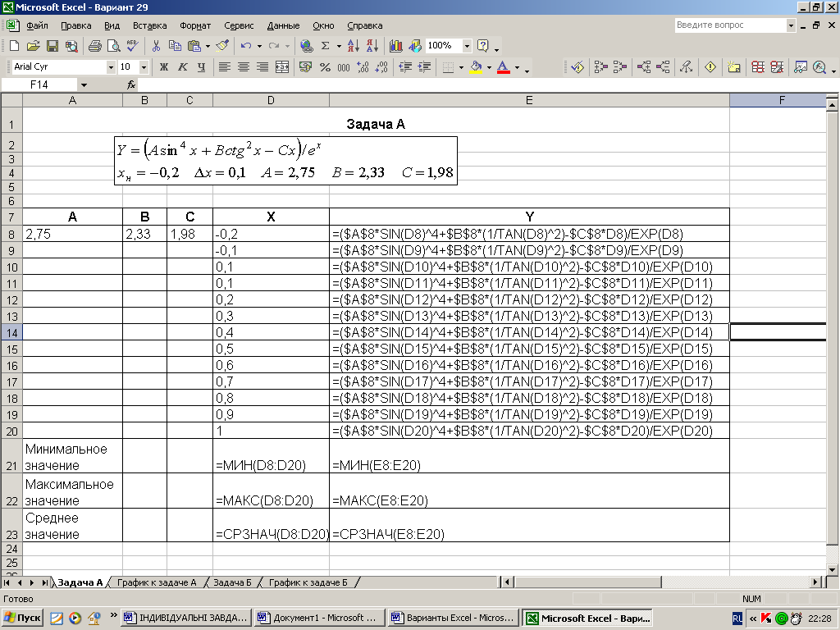Sort descending with the Я-A icon
The width and height of the screenshot is (840, 630).
tap(372, 46)
